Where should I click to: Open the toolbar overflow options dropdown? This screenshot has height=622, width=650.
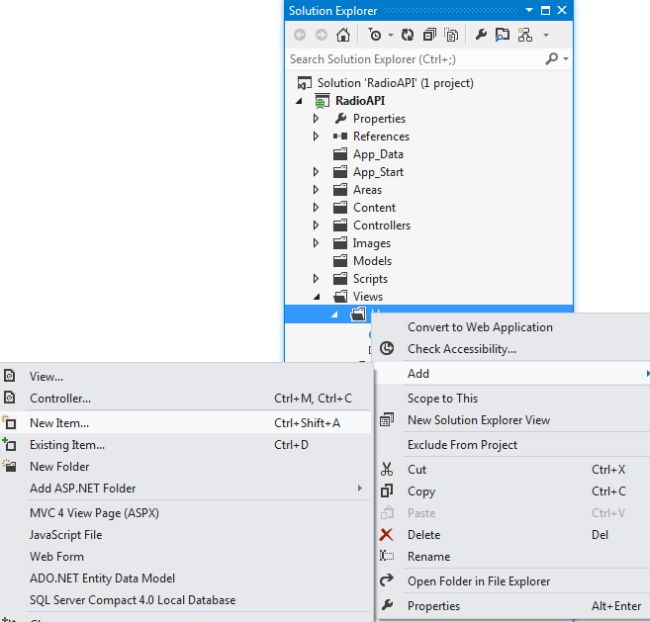coord(546,35)
